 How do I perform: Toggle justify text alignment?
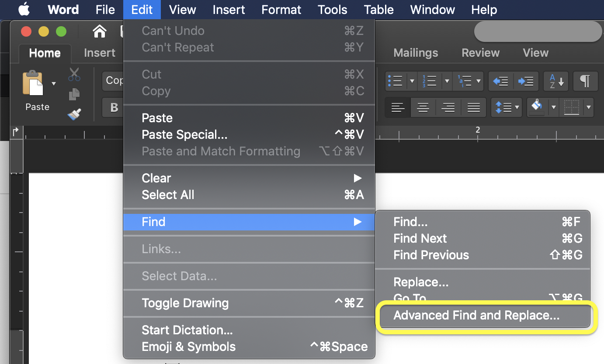click(x=473, y=107)
